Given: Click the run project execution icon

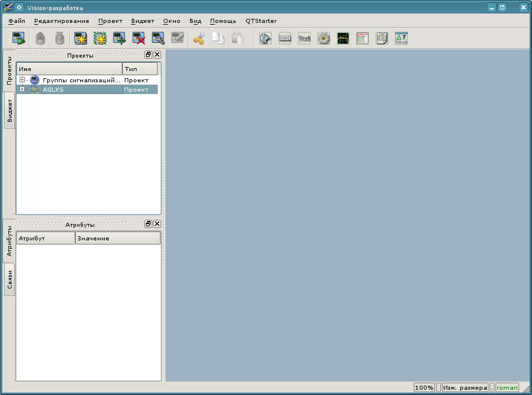Looking at the screenshot, I should [x=18, y=39].
